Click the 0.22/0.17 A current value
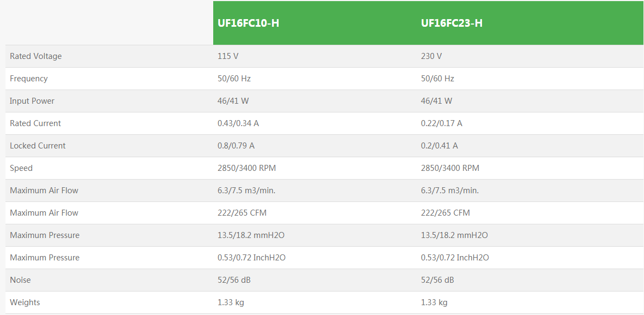Image resolution: width=644 pixels, height=315 pixels. (442, 123)
